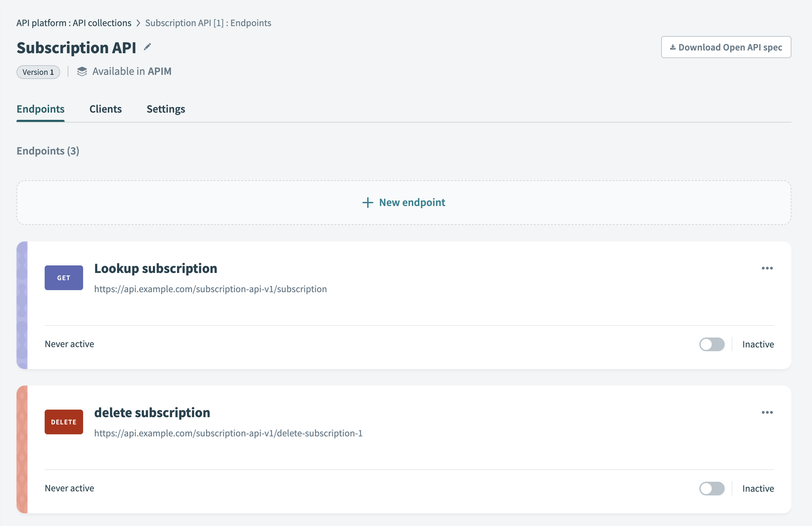Open the options menu on delete subscription
The height and width of the screenshot is (526, 812).
[x=767, y=413]
